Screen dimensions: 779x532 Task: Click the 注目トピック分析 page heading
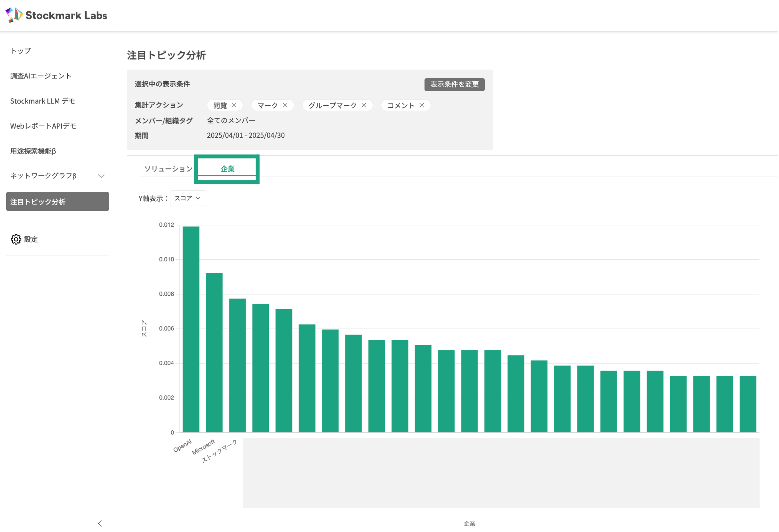click(166, 55)
